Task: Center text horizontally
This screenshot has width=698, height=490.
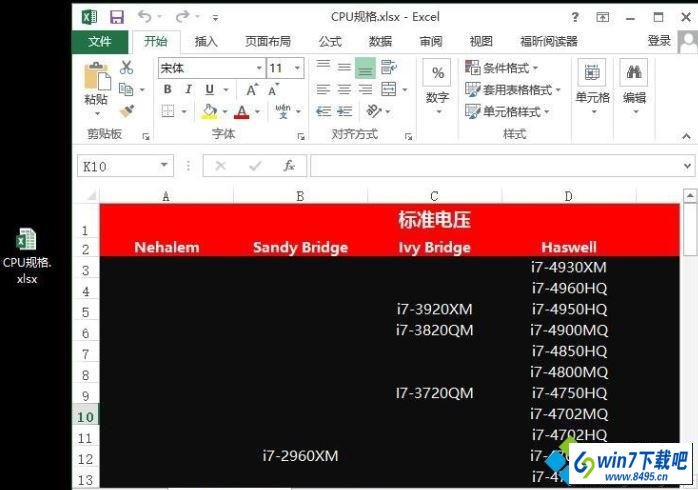Action: point(344,89)
